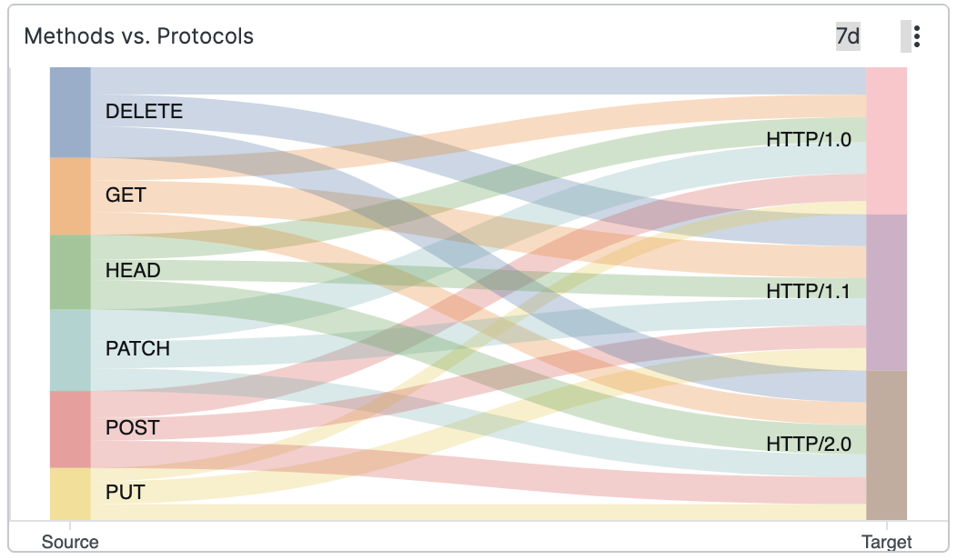Select the green HEAD source node bar
Screen dimensions: 957x560
pos(70,272)
